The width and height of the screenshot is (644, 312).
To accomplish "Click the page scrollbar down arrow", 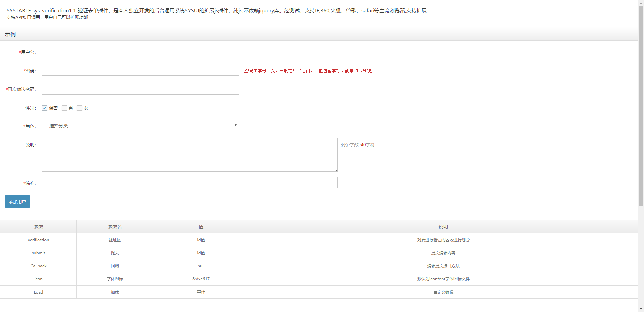I will point(641,309).
